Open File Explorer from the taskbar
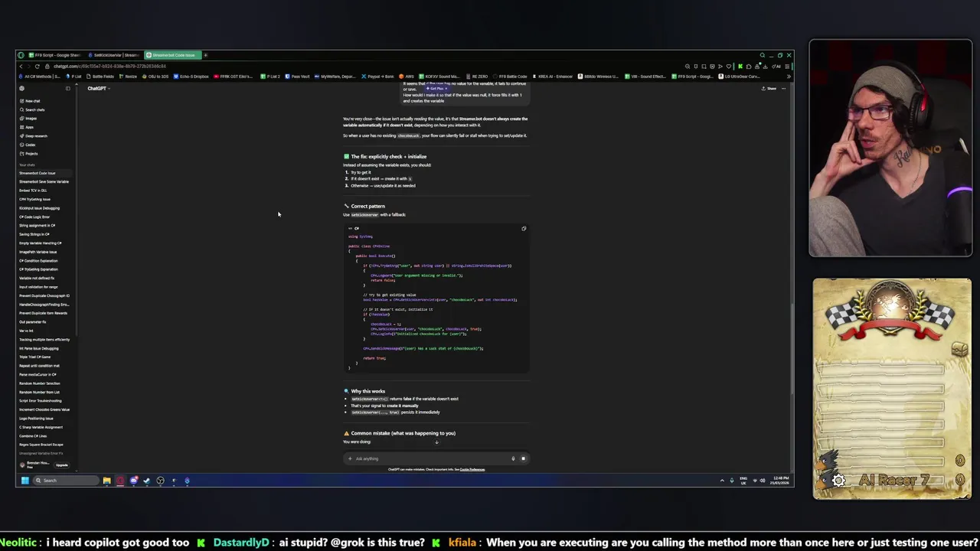Viewport: 980px width, 551px height. pos(107,481)
